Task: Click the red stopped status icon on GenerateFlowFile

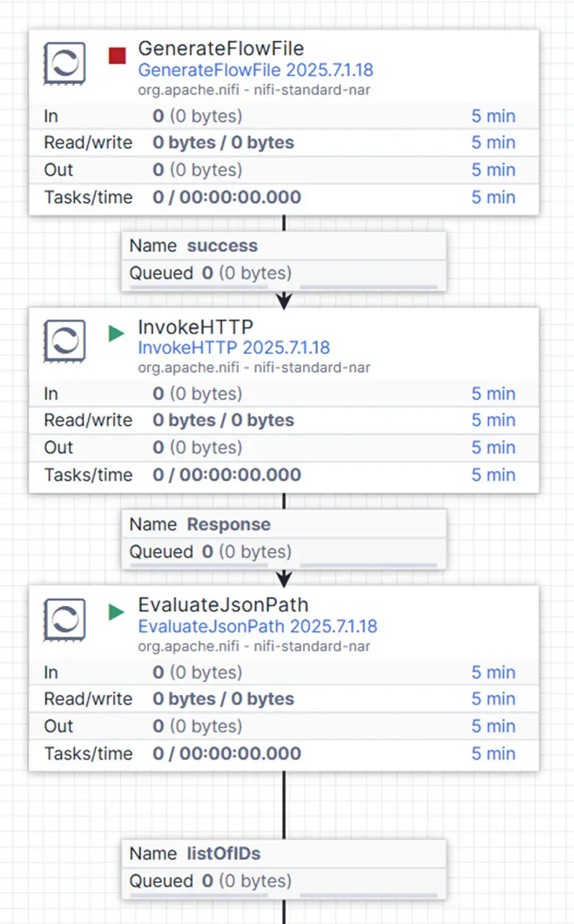Action: [x=117, y=55]
